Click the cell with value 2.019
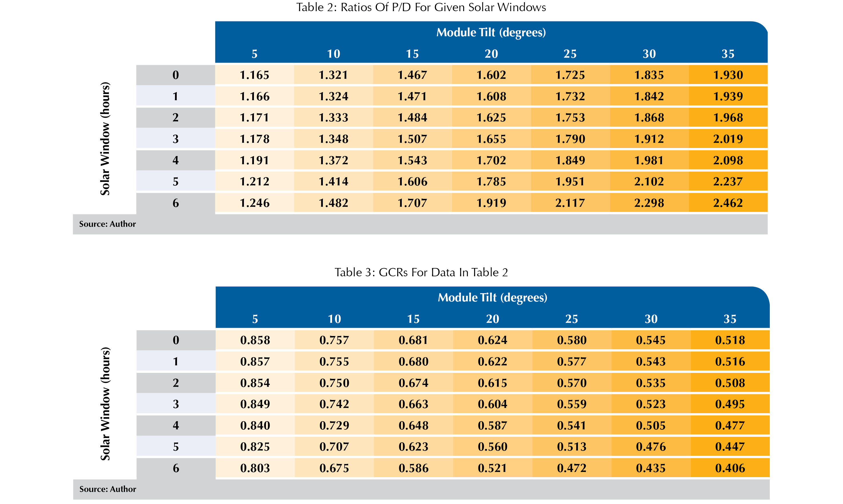This screenshot has width=843, height=504. pyautogui.click(x=728, y=139)
